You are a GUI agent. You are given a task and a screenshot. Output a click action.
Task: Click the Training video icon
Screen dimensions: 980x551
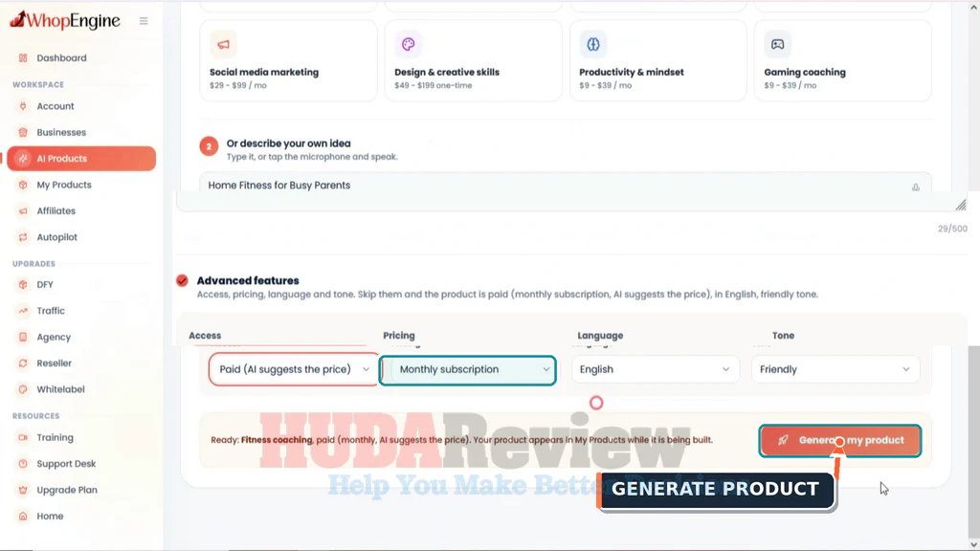23,438
